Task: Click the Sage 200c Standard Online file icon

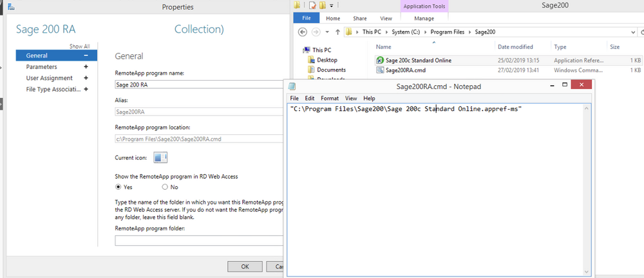Action: [380, 61]
